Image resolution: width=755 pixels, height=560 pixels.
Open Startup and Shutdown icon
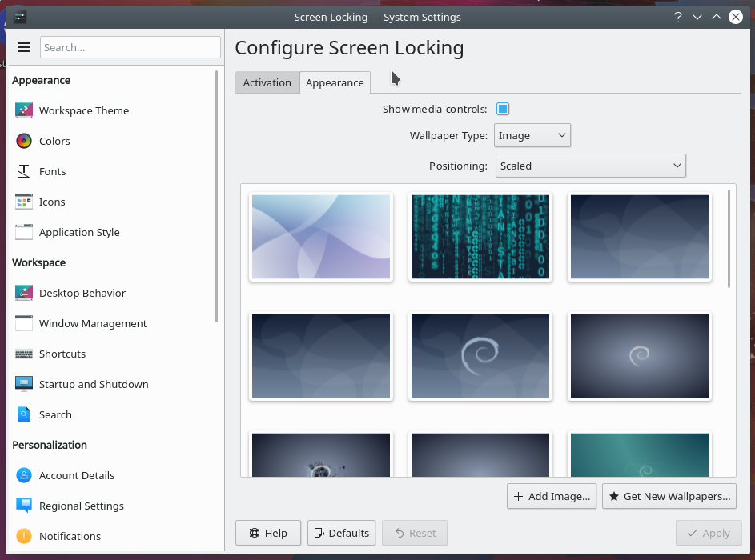24,384
